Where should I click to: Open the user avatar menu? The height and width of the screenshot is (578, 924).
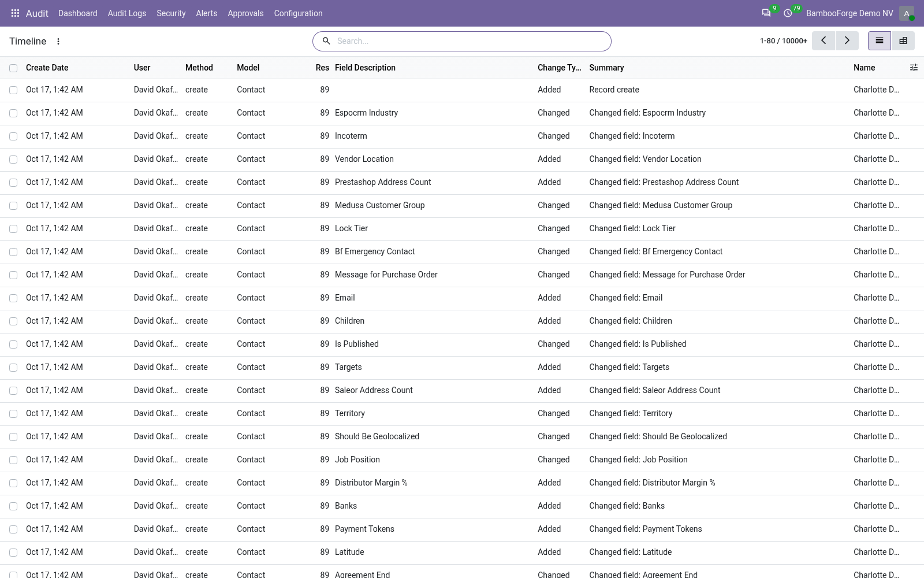point(907,13)
